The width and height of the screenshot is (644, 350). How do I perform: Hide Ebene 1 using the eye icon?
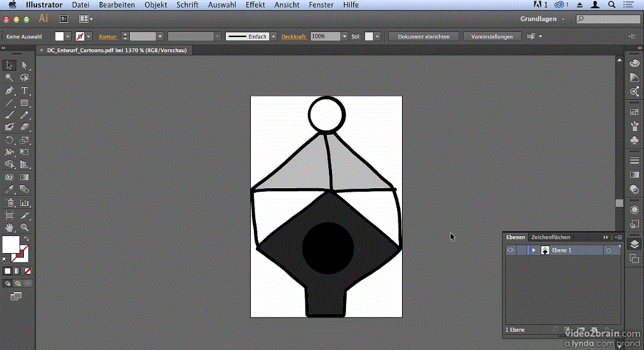tap(511, 251)
